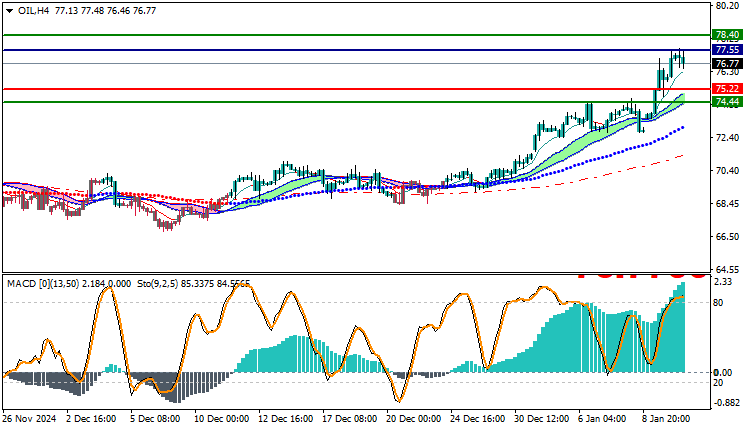Click the MACD indicator label text

pos(69,284)
